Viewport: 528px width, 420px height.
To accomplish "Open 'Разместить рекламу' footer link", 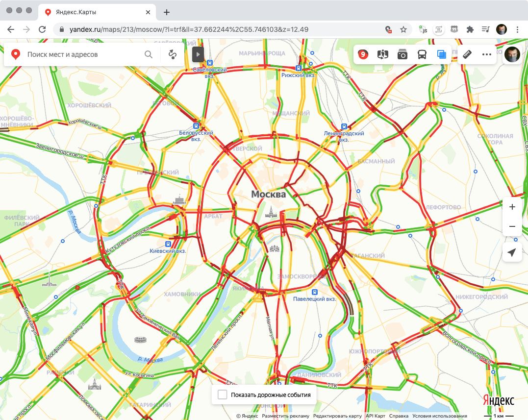I will [x=285, y=416].
